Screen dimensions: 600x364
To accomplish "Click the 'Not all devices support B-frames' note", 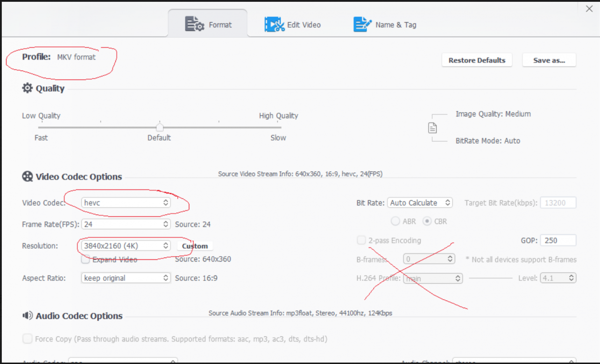I will pos(521,259).
